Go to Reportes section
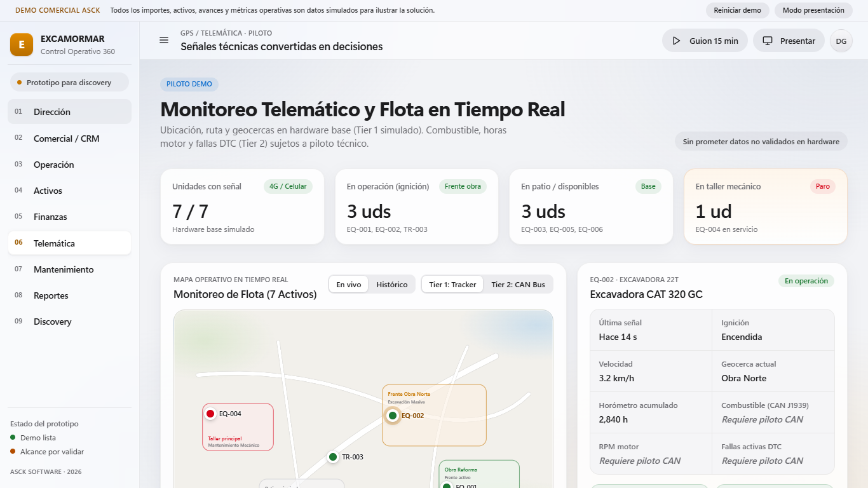Image resolution: width=868 pixels, height=488 pixels. coord(70,295)
